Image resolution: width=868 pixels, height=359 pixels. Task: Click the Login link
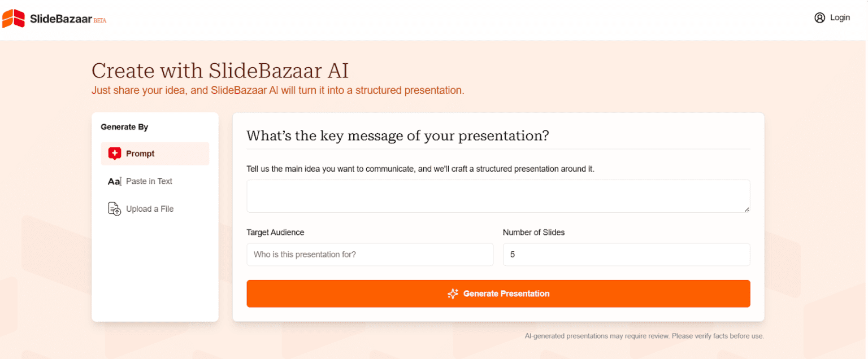[x=841, y=17]
